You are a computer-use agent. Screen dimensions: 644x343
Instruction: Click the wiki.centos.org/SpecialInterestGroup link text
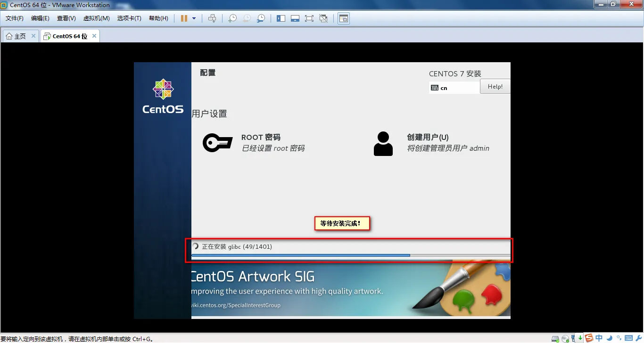click(x=236, y=305)
